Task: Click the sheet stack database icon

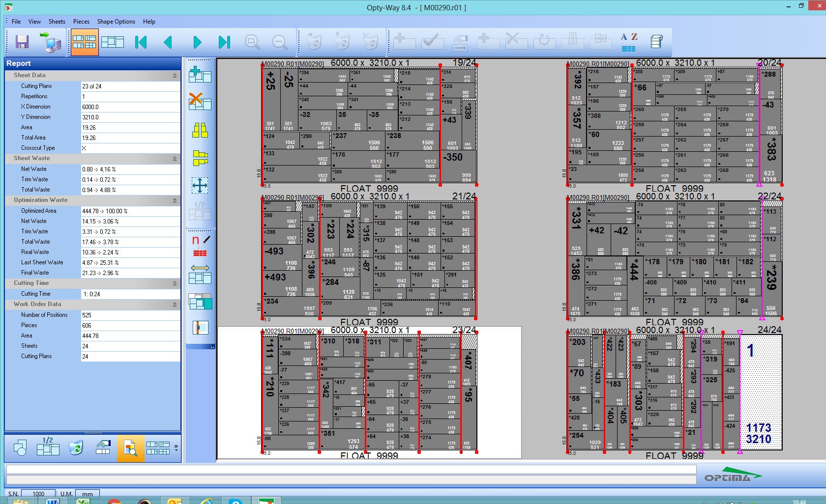Action: coord(657,41)
